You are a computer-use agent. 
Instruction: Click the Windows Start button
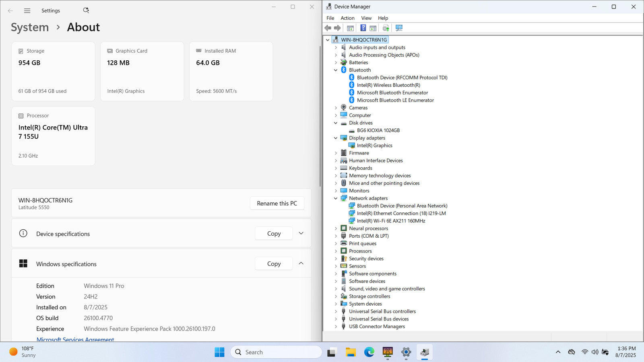point(219,352)
